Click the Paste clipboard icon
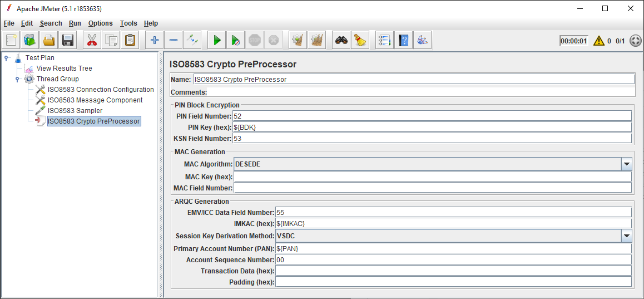Viewport: 644px width, 299px height. point(130,40)
